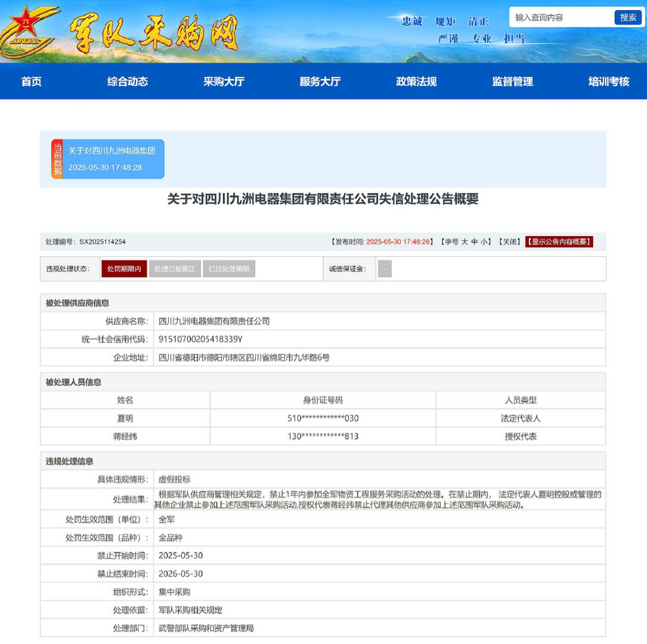
Task: Click the 姓名 column header
Action: click(x=125, y=400)
